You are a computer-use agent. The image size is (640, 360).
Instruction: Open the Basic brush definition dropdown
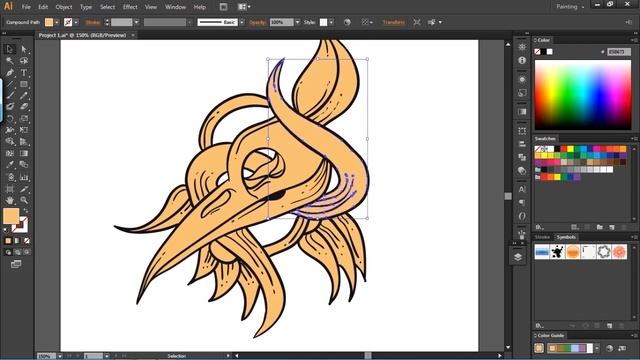(x=242, y=22)
